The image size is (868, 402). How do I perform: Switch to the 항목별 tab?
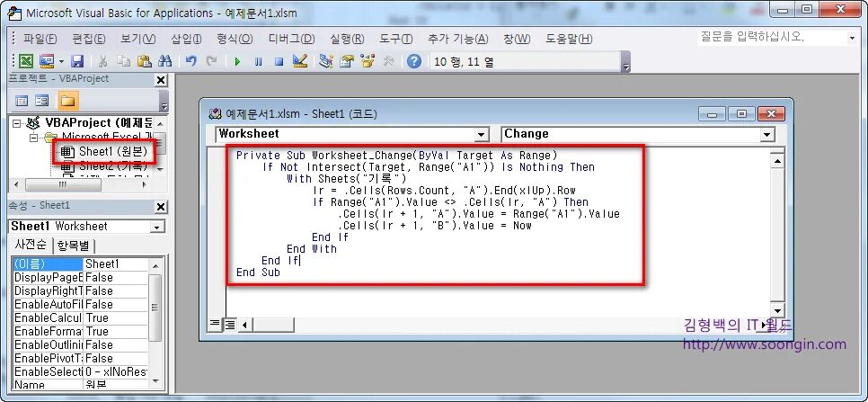(x=74, y=246)
